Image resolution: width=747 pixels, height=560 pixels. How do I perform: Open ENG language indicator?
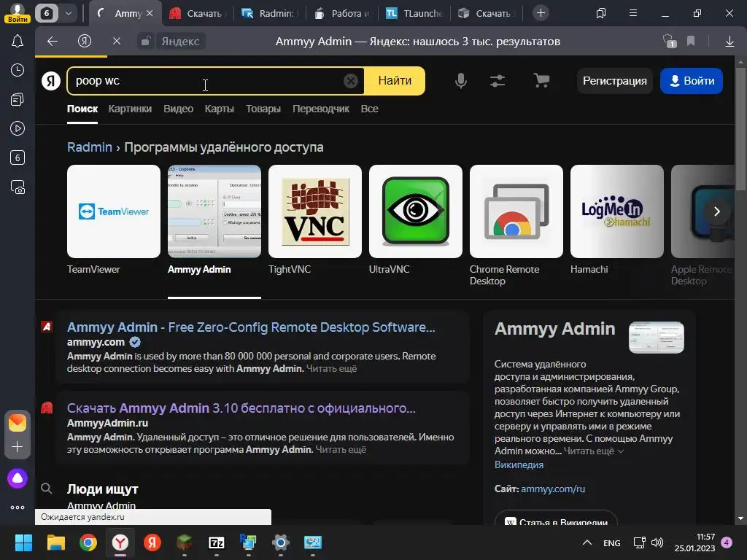tap(612, 542)
